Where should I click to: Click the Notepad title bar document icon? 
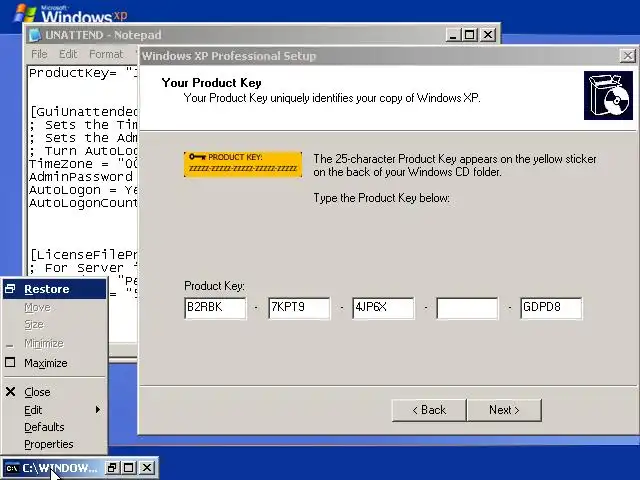35,35
